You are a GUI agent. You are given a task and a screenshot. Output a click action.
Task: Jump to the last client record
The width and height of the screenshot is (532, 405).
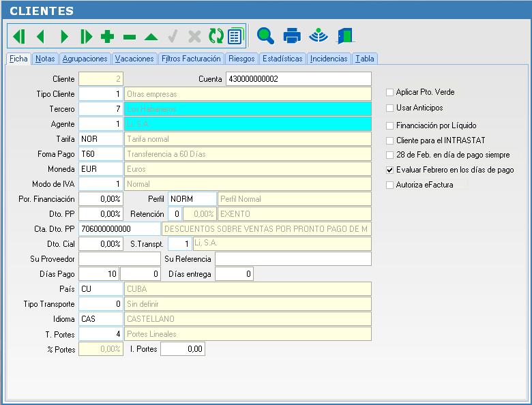tap(86, 36)
